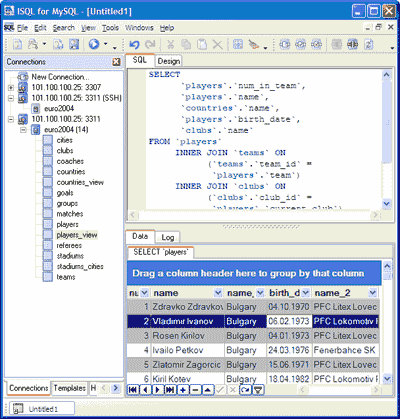The image size is (400, 419).
Task: Open the name column filter dropdown
Action: tap(218, 293)
